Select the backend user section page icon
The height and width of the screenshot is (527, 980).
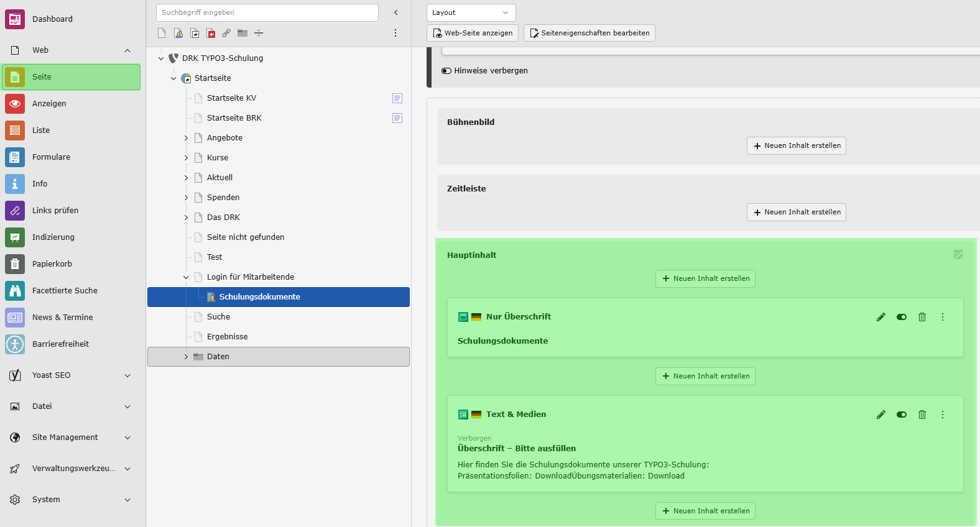coord(178,33)
